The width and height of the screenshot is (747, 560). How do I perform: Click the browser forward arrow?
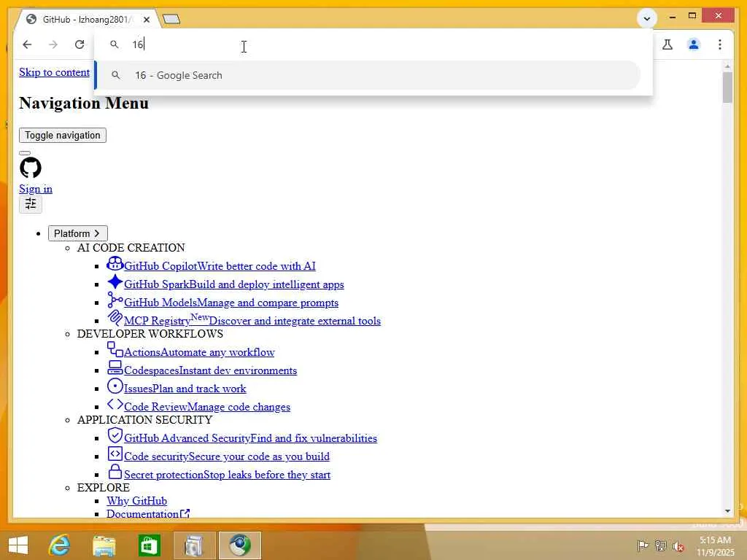[x=53, y=44]
